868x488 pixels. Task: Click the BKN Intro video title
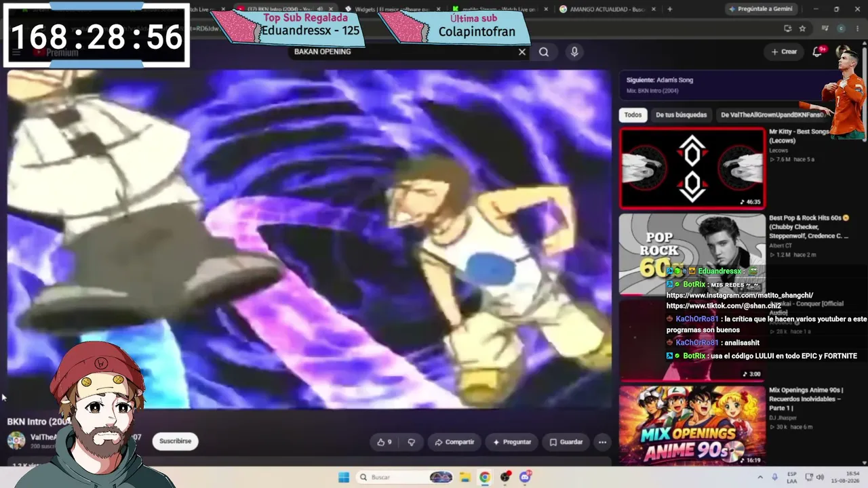point(39,422)
